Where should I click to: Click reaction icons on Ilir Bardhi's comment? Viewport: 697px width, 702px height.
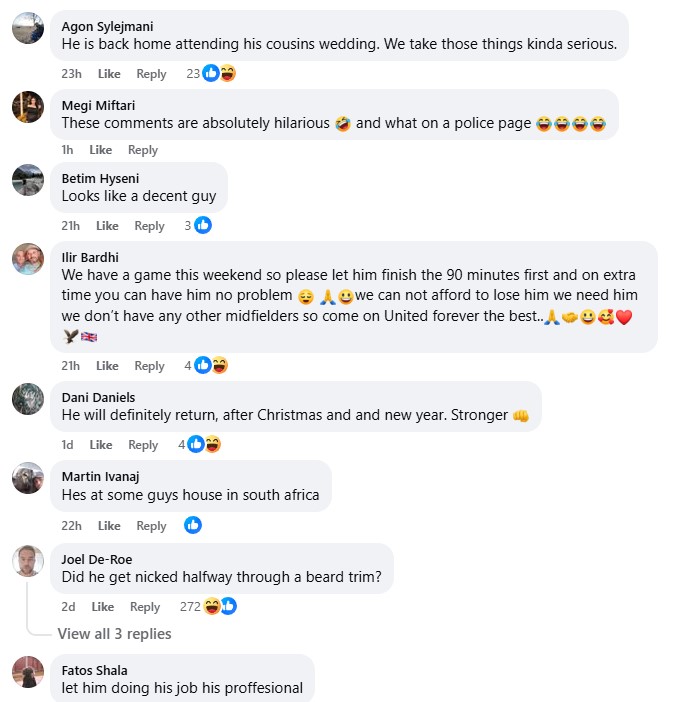tap(210, 366)
